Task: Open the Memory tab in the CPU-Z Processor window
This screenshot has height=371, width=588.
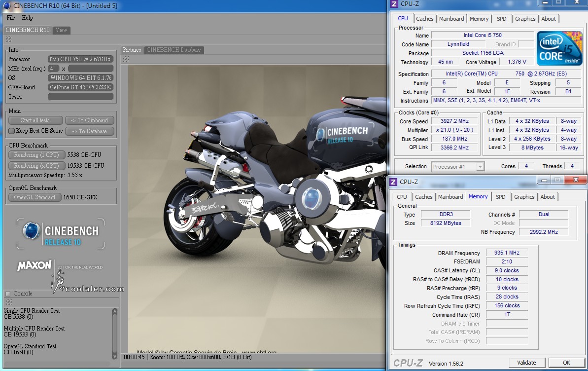Action: coord(479,19)
